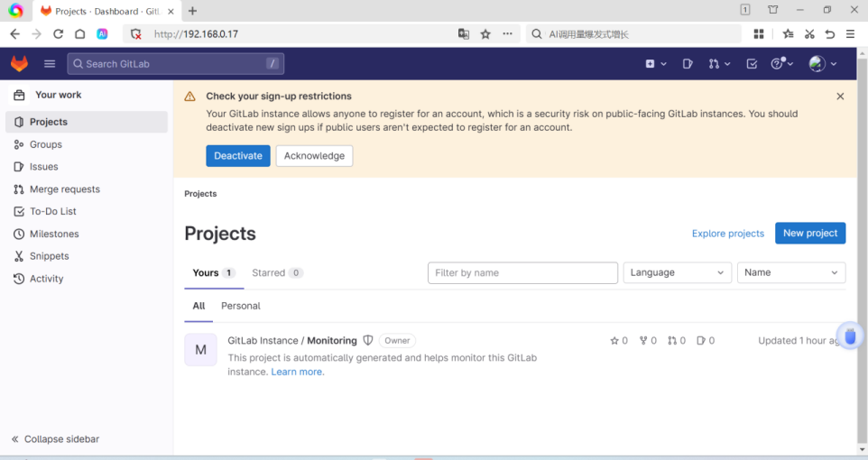Click the browser Forward arrow
The height and width of the screenshot is (460, 868).
point(36,34)
